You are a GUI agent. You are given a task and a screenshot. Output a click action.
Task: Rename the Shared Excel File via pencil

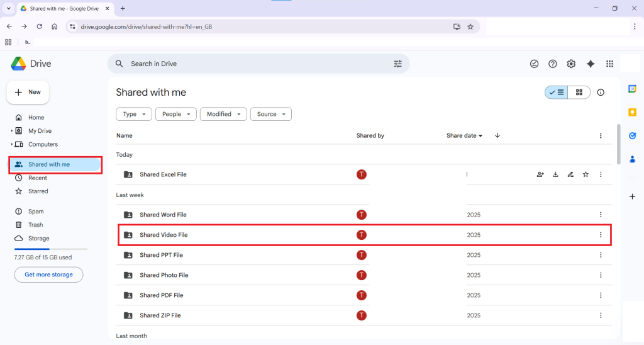570,174
